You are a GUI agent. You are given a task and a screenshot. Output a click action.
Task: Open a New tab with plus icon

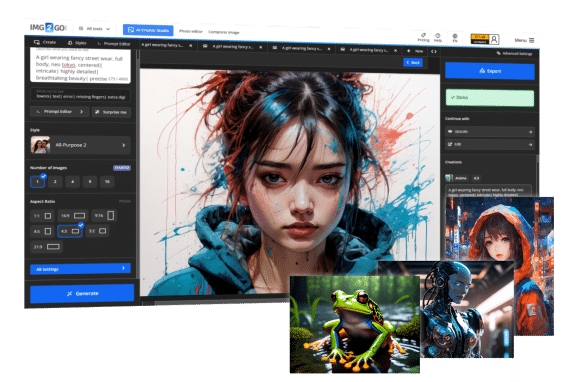click(x=415, y=51)
